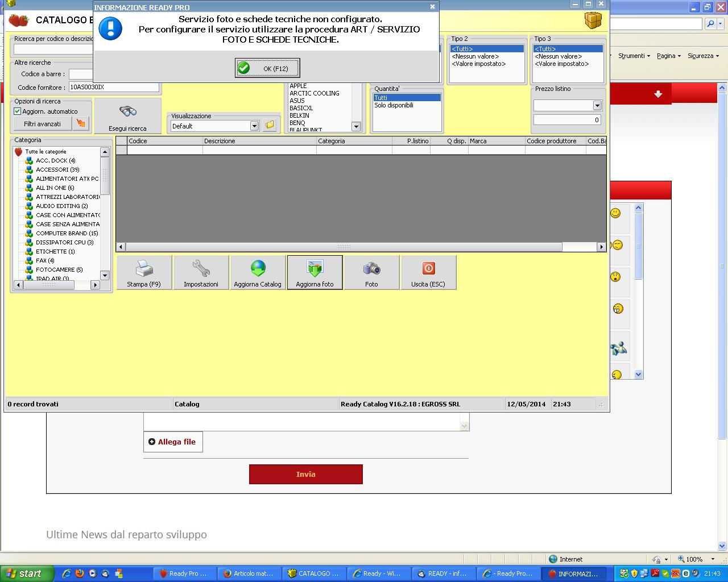
Task: Open the Prezzo listino dropdown
Action: click(597, 105)
